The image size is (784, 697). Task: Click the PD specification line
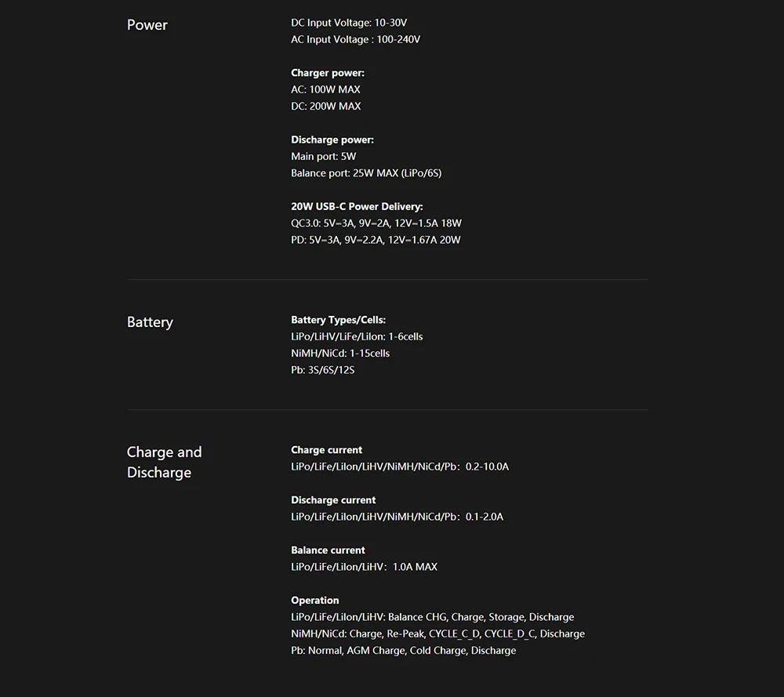coord(376,240)
